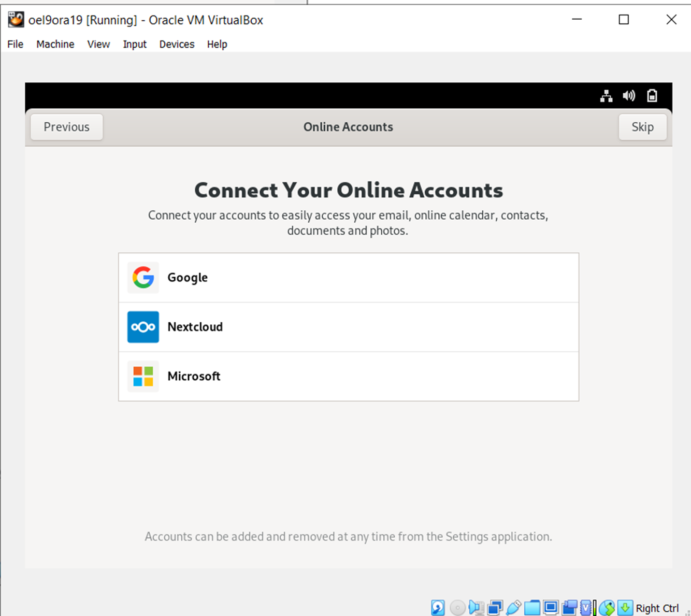
Task: Click the Microsoft logo icon
Action: [143, 376]
